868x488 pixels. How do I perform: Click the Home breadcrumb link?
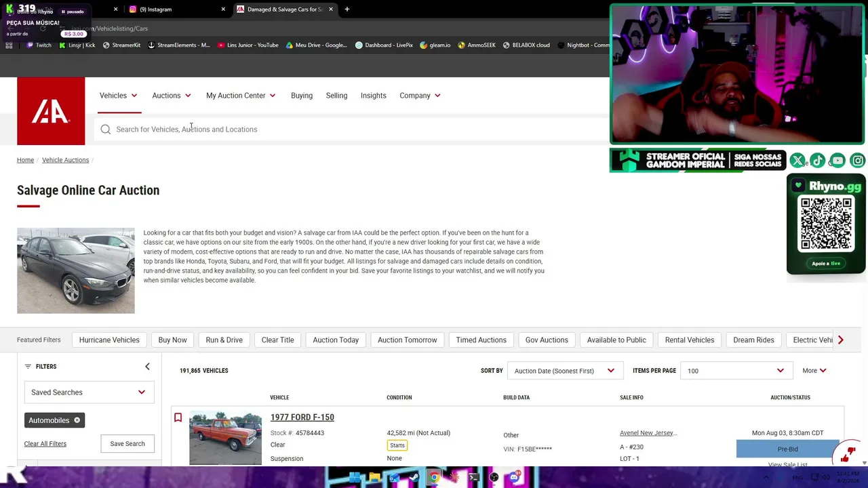(x=25, y=160)
